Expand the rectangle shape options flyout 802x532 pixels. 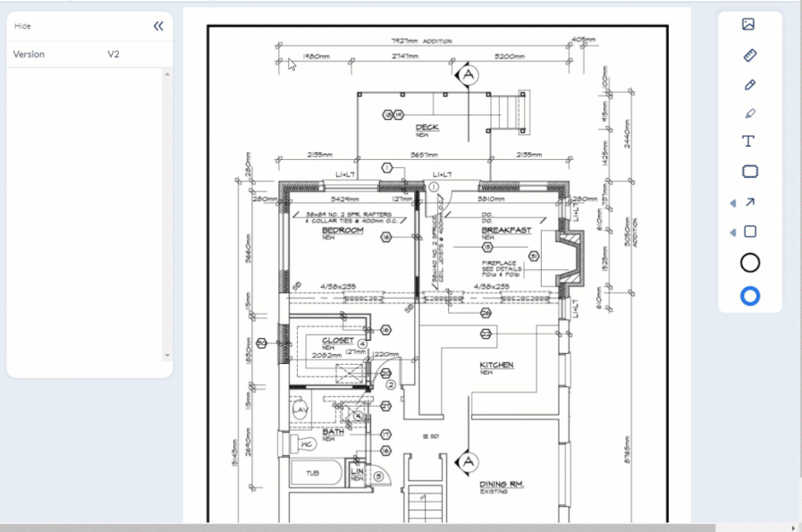pos(733,232)
